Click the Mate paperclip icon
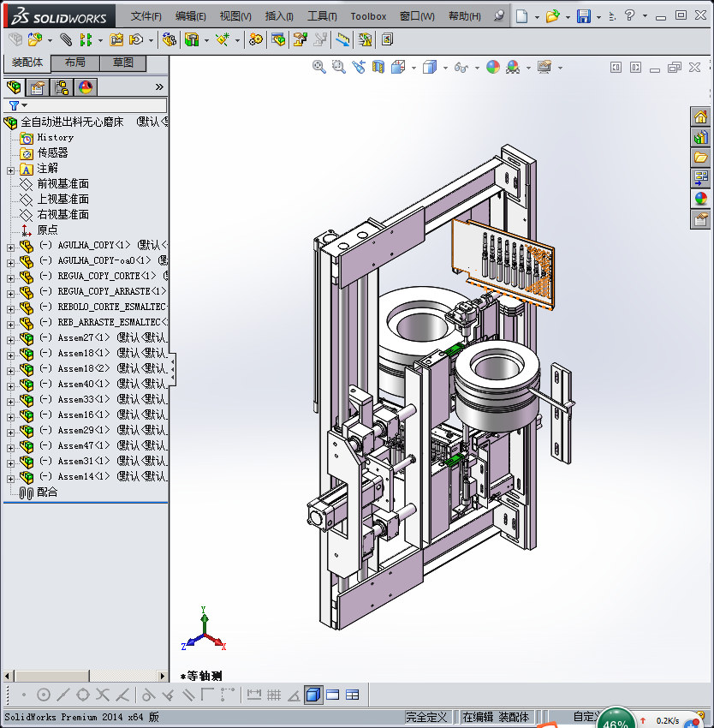This screenshot has width=714, height=728. click(x=66, y=40)
